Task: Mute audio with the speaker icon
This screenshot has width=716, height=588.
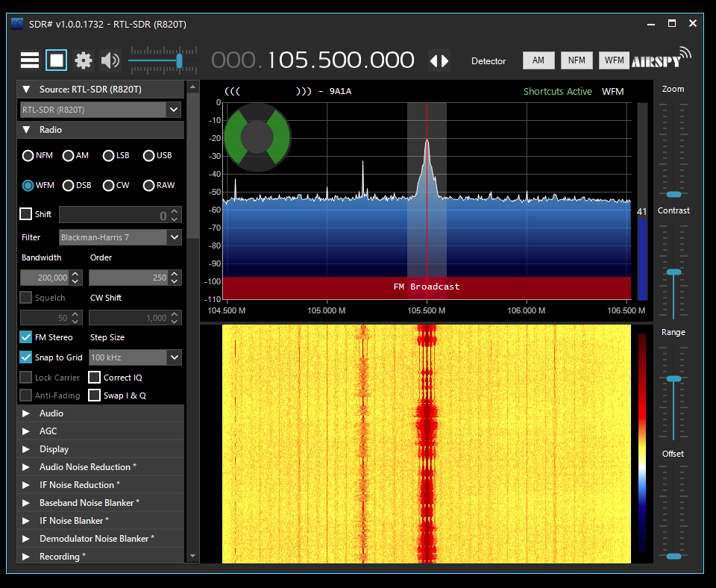Action: tap(110, 60)
